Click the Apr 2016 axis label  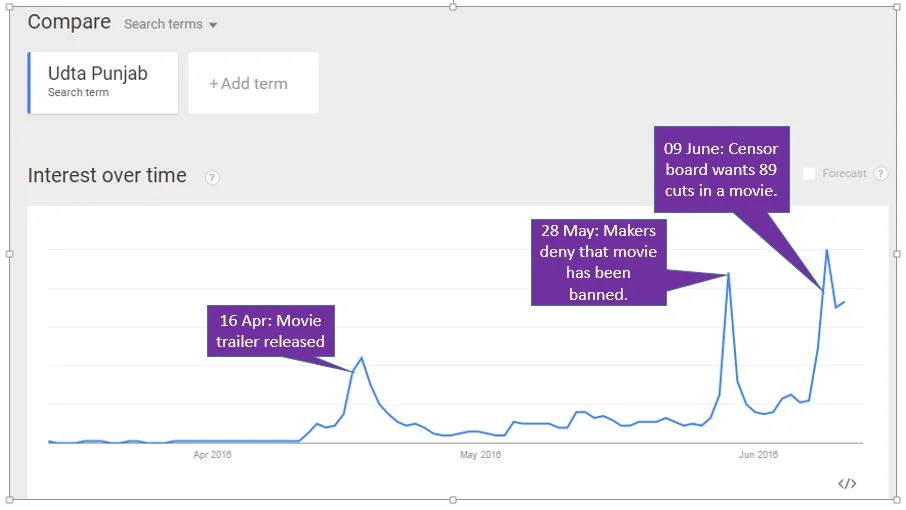[212, 455]
